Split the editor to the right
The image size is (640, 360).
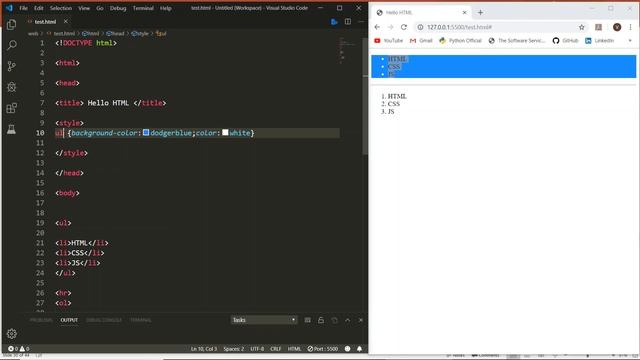click(348, 22)
